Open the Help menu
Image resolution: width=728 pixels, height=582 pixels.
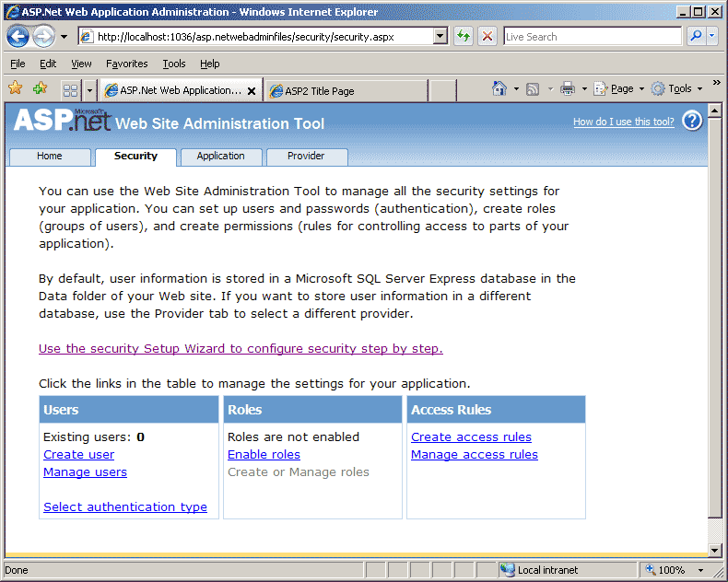point(210,64)
